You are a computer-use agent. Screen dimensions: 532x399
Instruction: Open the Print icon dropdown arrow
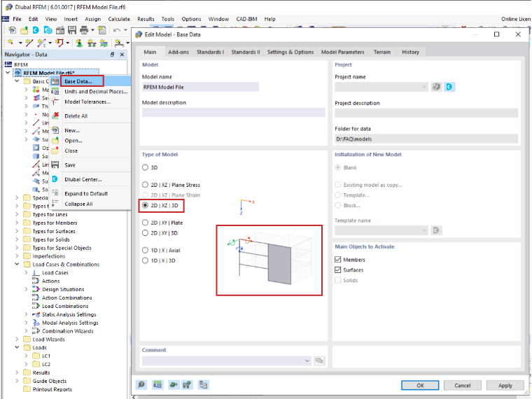point(92,30)
